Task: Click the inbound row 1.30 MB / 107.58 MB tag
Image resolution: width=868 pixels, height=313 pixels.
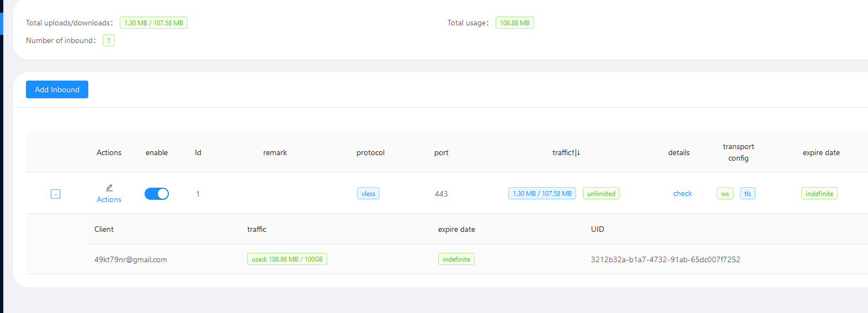Action: coord(541,194)
